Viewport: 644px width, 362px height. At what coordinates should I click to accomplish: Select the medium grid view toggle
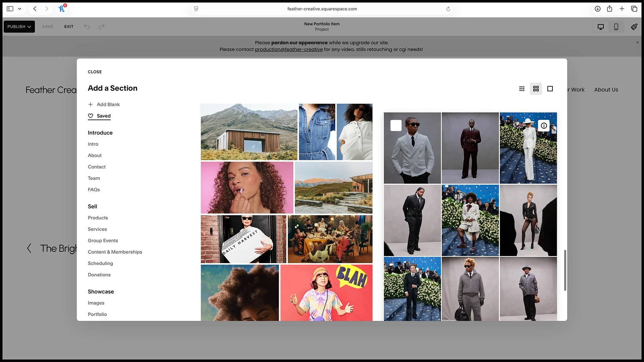click(x=536, y=88)
